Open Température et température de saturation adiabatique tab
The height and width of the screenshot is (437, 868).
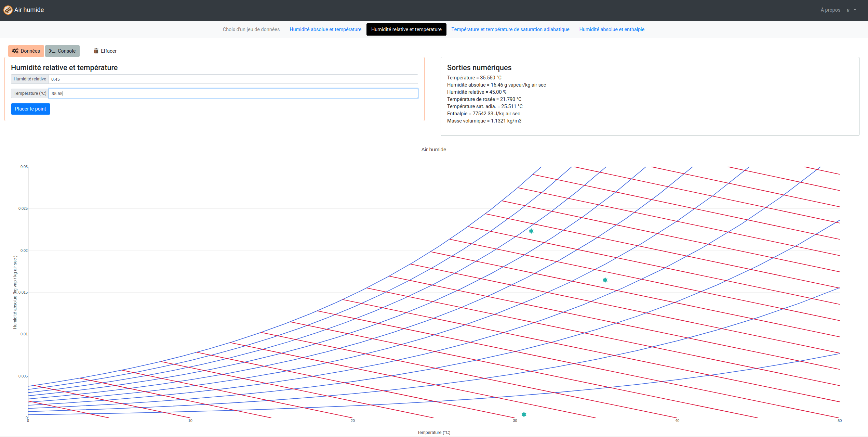click(x=510, y=29)
